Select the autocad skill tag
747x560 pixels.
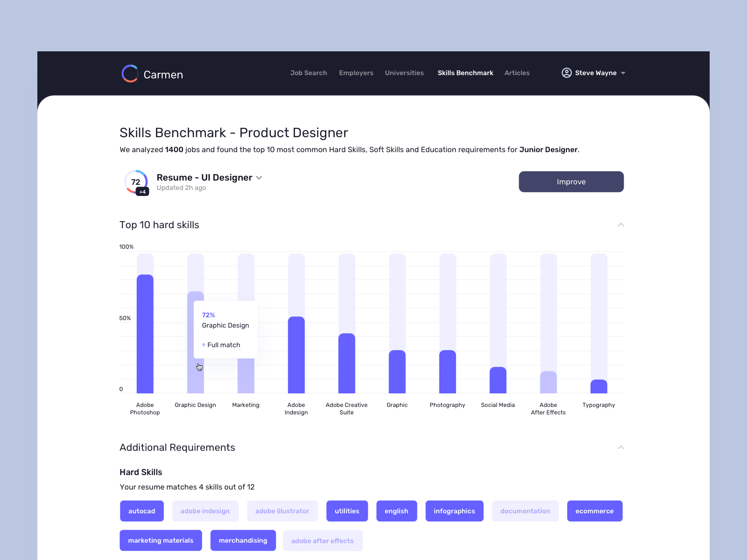click(142, 511)
